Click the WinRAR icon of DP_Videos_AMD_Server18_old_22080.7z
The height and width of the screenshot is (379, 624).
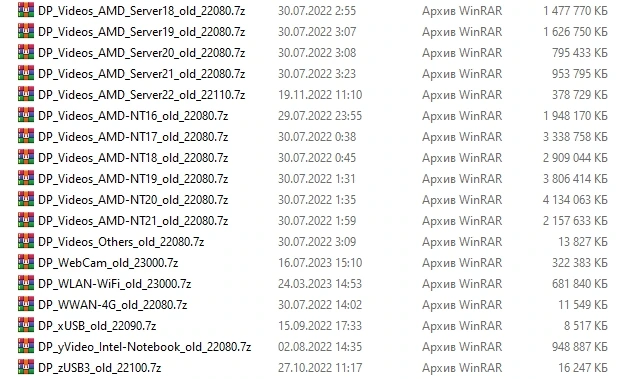[26, 10]
